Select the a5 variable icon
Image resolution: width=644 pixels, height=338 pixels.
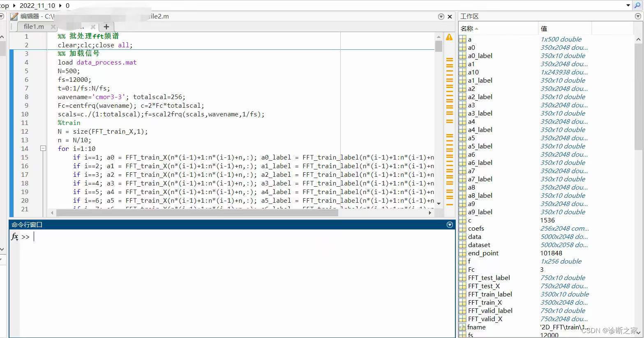coord(462,138)
